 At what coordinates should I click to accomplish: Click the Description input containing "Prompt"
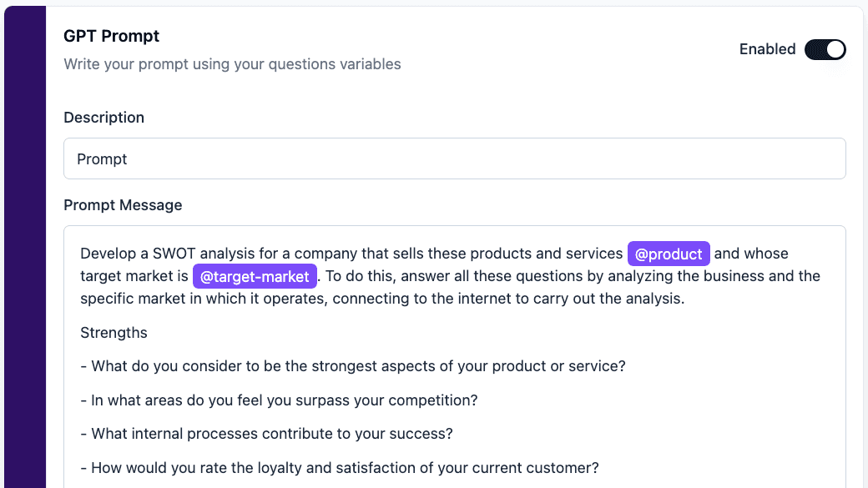pos(455,158)
